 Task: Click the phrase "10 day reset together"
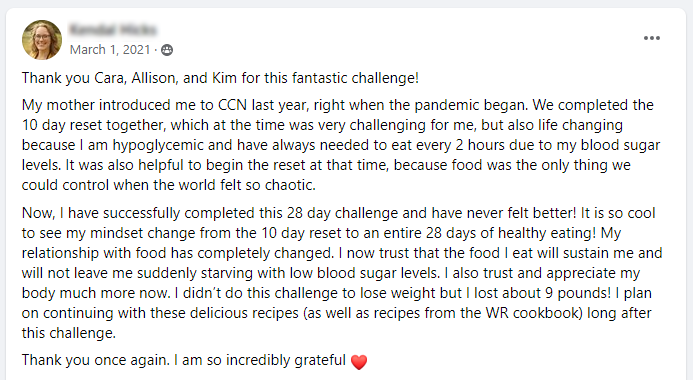(x=94, y=125)
